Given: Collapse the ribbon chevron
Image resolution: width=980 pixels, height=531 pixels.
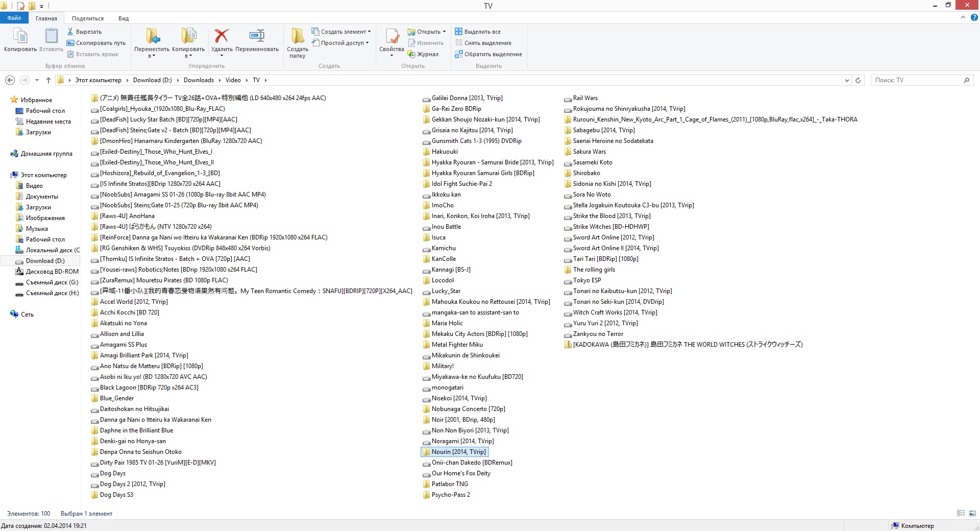Looking at the screenshot, I should coord(963,17).
